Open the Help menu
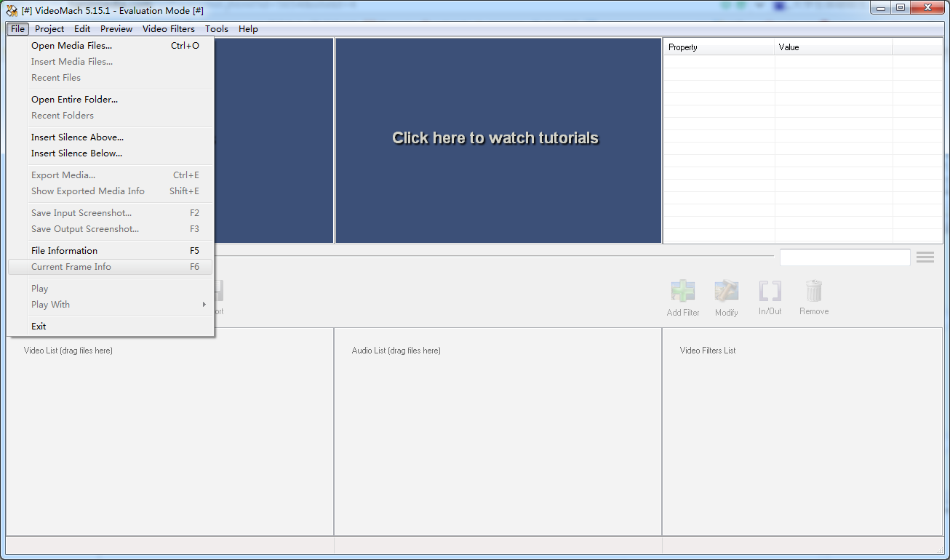The image size is (950, 560). (248, 29)
